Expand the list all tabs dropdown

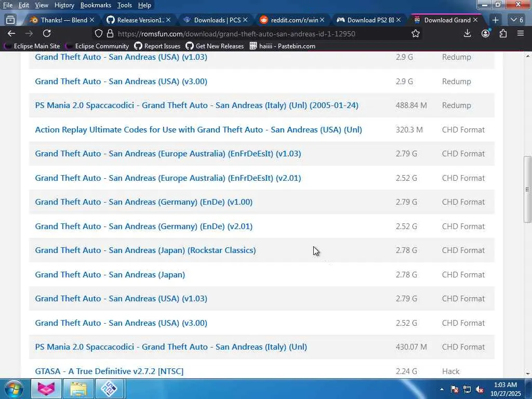tap(517, 20)
